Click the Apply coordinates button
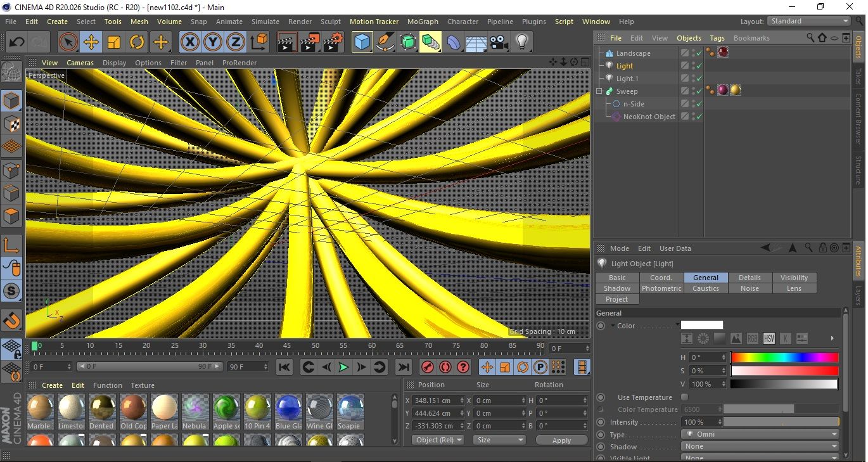This screenshot has width=868, height=462. coord(561,440)
